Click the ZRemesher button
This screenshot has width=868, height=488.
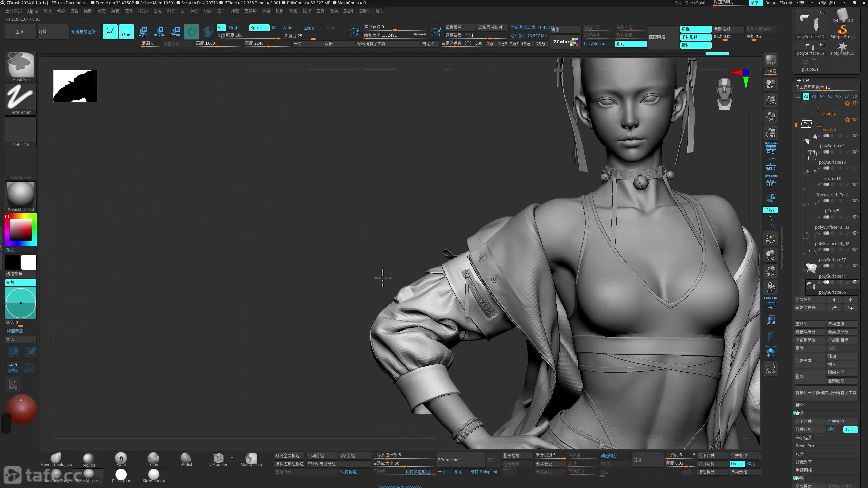coord(460,460)
